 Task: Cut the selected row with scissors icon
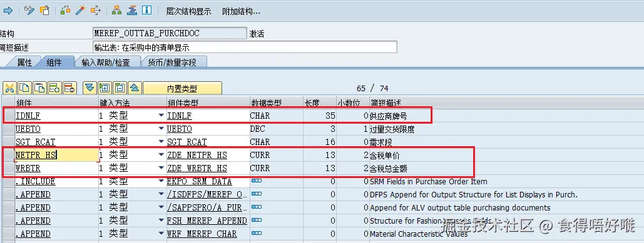pos(10,87)
